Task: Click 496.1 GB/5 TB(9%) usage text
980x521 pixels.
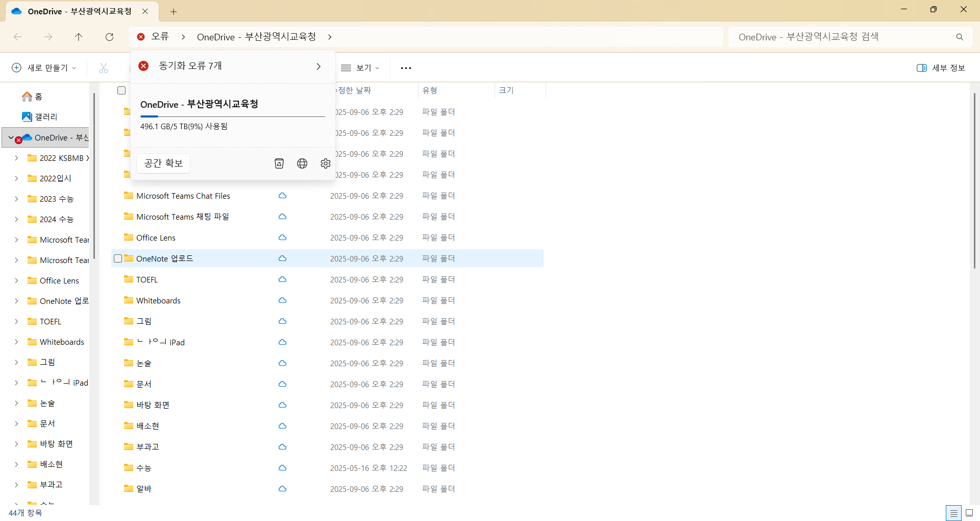Action: tap(184, 126)
